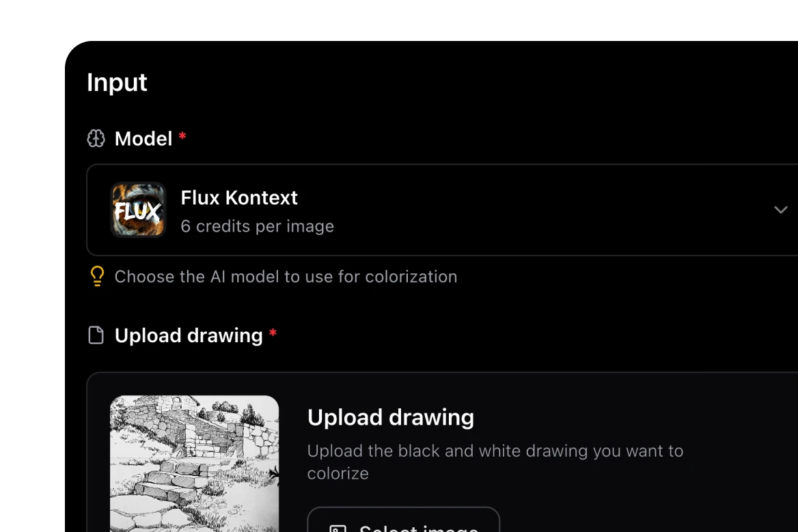Expand the model chevron arrow
This screenshot has width=798, height=532.
[780, 210]
